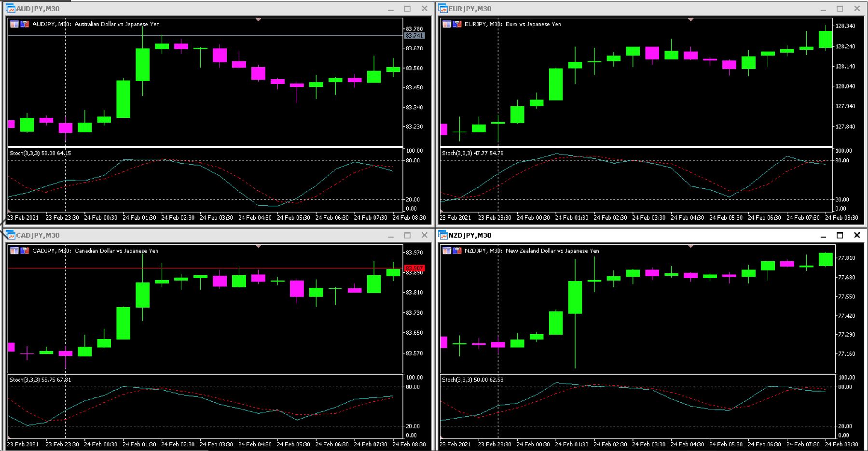Maximize the CADJPY chart window

(x=407, y=235)
